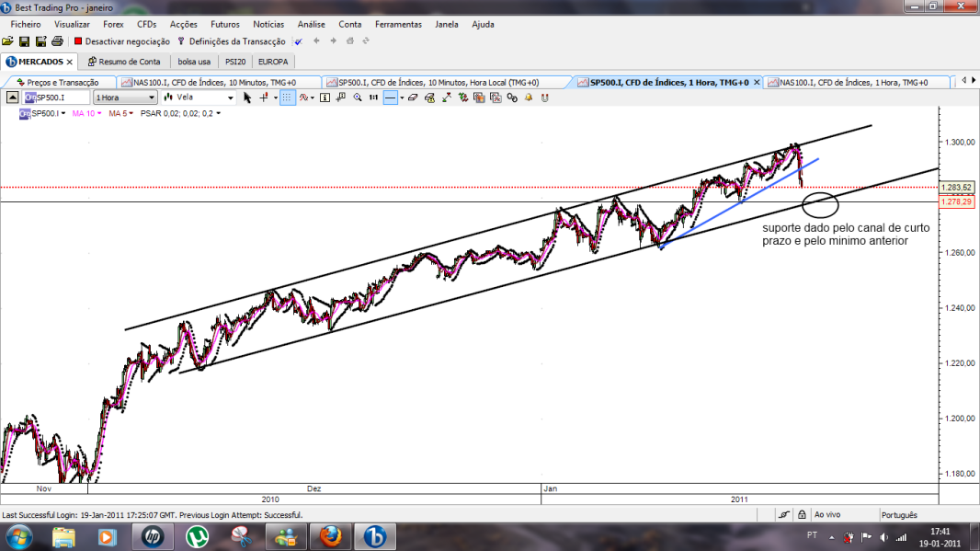Click the save-as floppy icon
The image size is (980, 551).
(x=40, y=41)
